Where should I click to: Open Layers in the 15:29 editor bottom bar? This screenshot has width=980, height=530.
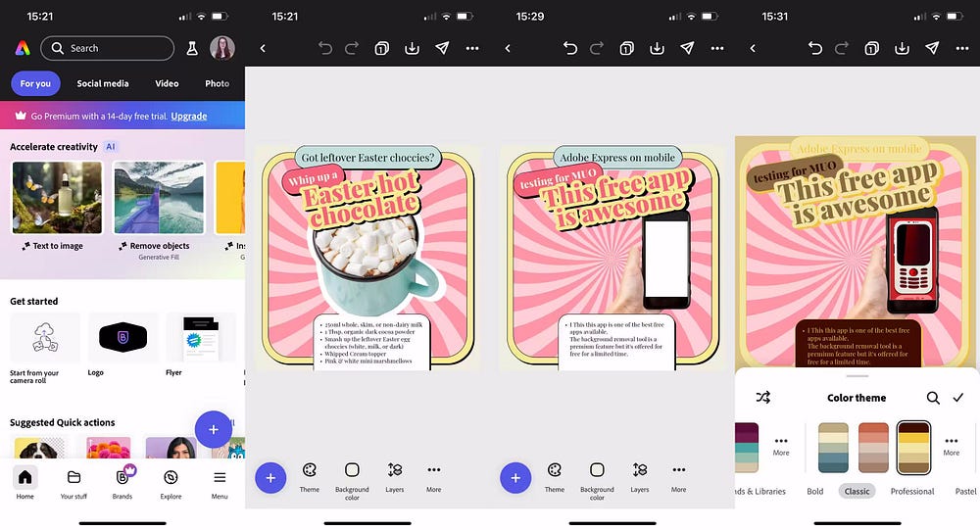pos(639,478)
